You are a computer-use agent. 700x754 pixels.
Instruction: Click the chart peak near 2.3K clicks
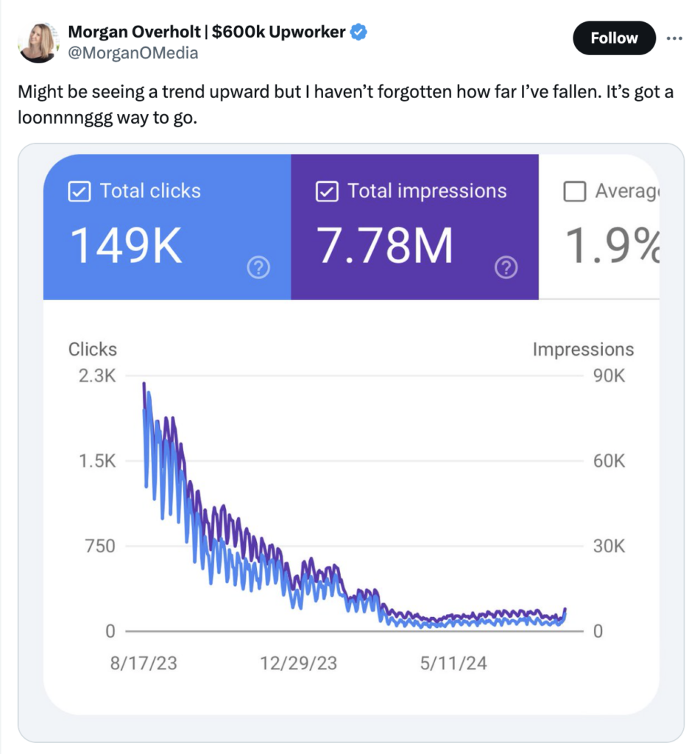coord(144,384)
